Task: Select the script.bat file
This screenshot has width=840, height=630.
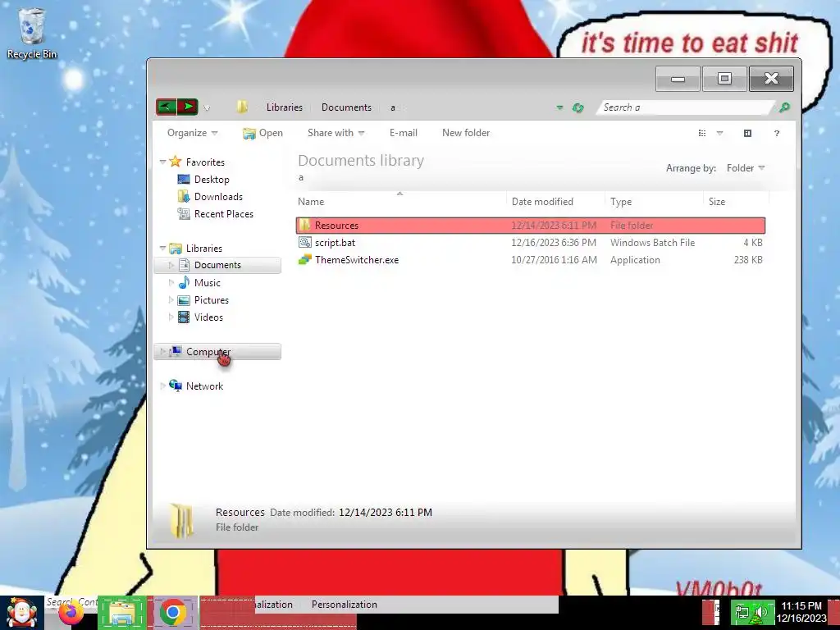Action: (x=335, y=243)
